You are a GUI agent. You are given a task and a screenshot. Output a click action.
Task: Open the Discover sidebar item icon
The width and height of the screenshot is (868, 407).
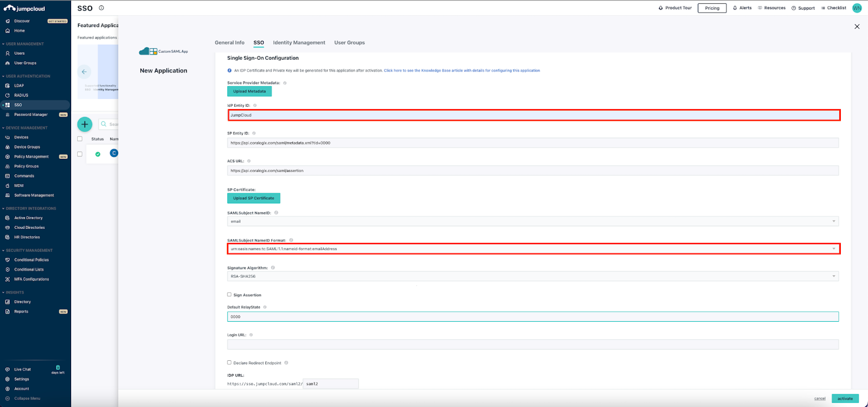[x=8, y=21]
